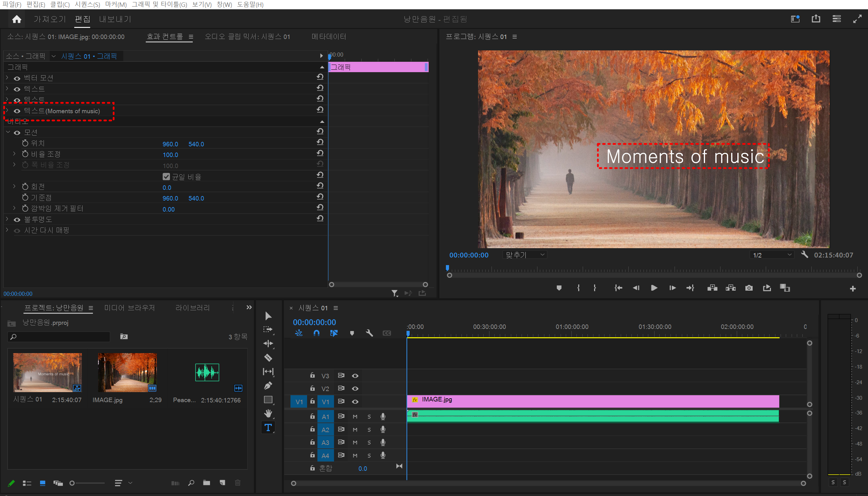Select the IMAGE.jpg thumbnail in project panel
The height and width of the screenshot is (496, 868).
point(127,372)
